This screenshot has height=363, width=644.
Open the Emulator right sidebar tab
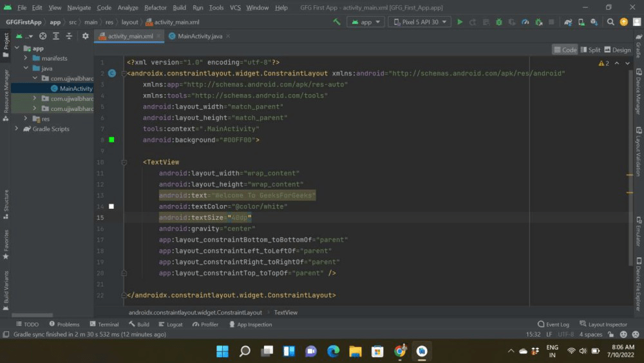638,231
